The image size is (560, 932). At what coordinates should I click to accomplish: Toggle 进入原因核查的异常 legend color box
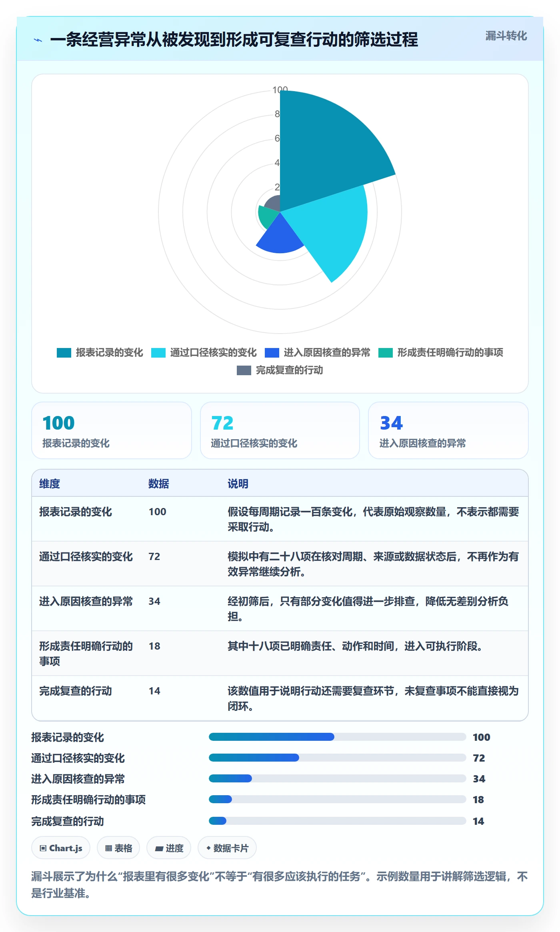tap(272, 352)
